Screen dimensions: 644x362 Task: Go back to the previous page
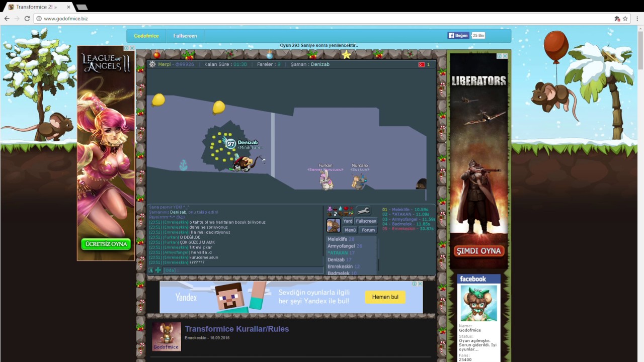click(7, 19)
